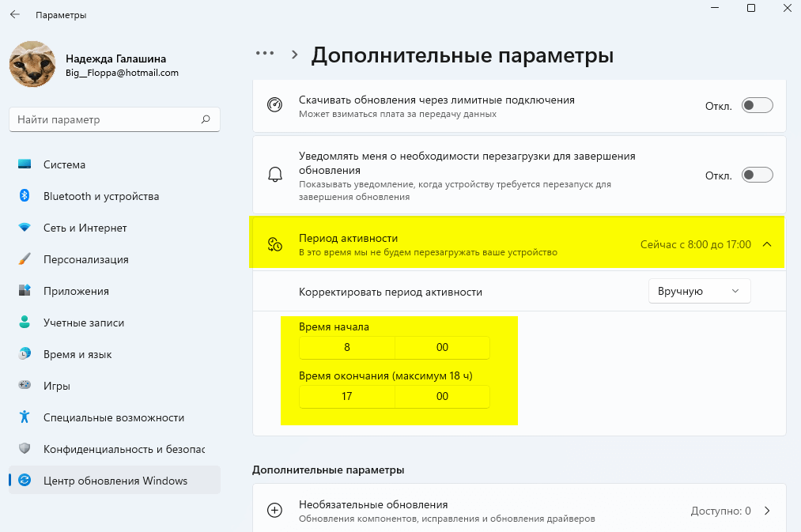This screenshot has width=801, height=532.
Task: Click "Доступно: 0" text
Action: 721,511
